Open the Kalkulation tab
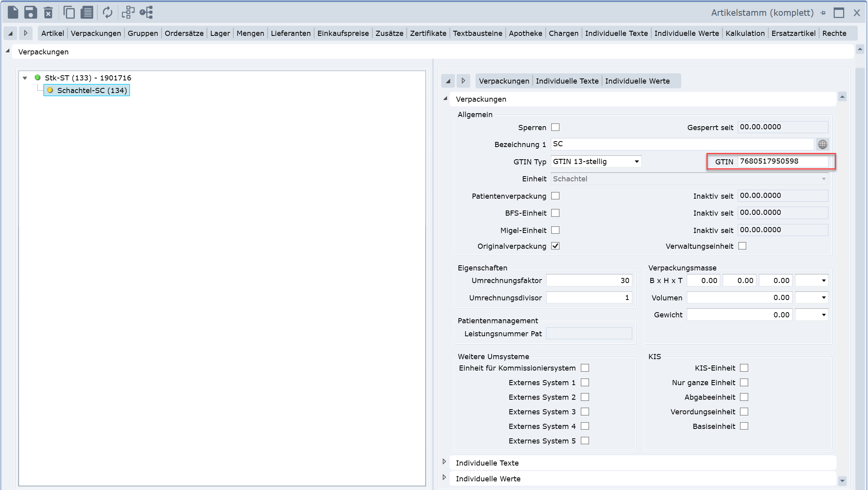The height and width of the screenshot is (490, 868). 745,34
